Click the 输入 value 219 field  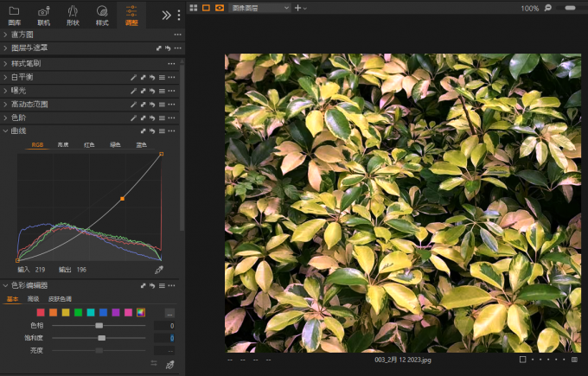[40, 270]
